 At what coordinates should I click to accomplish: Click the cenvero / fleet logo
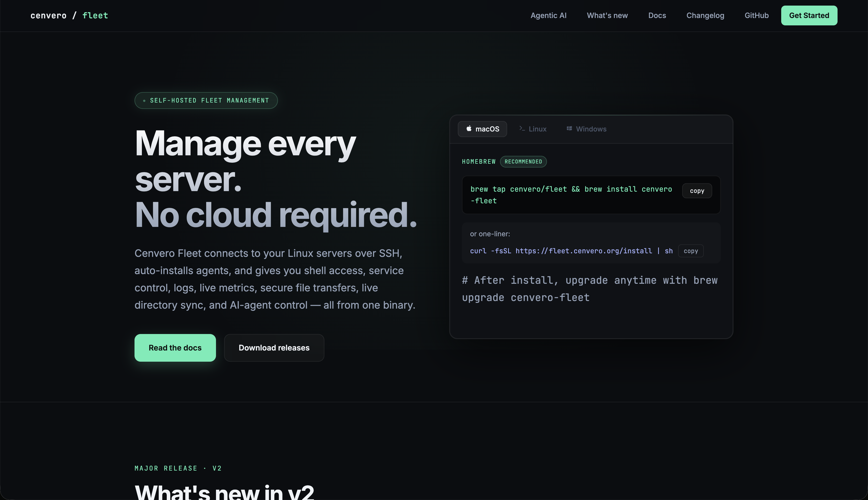tap(69, 15)
